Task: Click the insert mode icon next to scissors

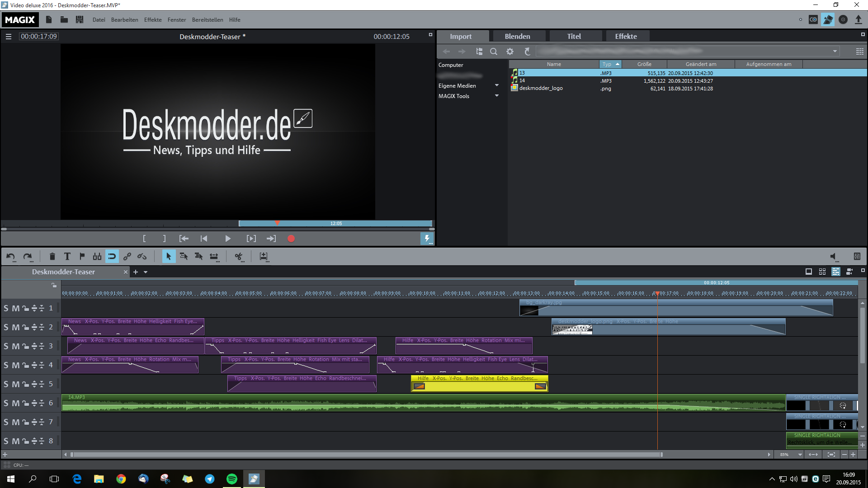Action: pos(264,257)
